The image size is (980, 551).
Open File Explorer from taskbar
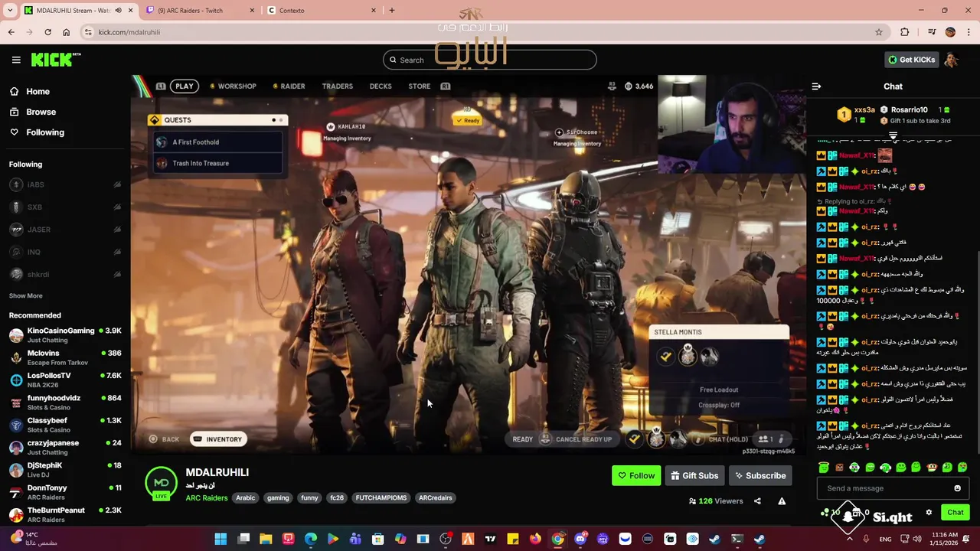[x=266, y=539]
